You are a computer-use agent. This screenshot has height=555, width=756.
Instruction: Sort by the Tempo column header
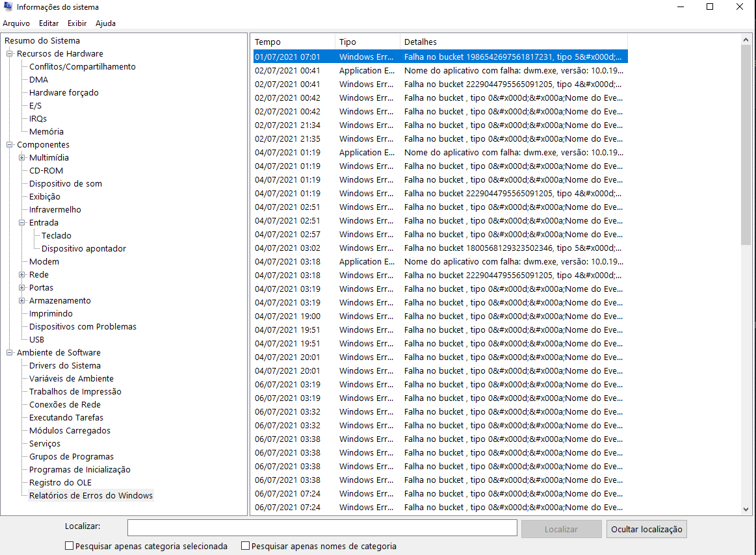tap(294, 42)
